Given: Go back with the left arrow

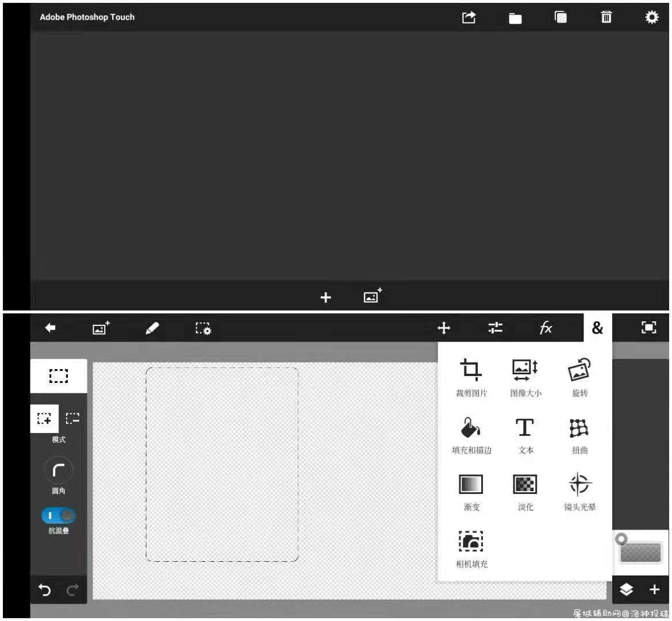Looking at the screenshot, I should coord(50,328).
